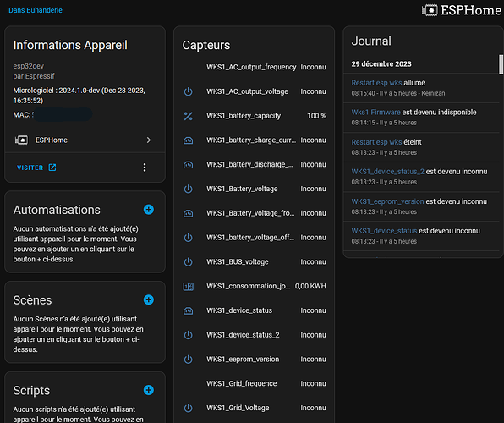Click power icon beside WKS1_AC_output_voltage
The height and width of the screenshot is (423, 504).
point(188,91)
